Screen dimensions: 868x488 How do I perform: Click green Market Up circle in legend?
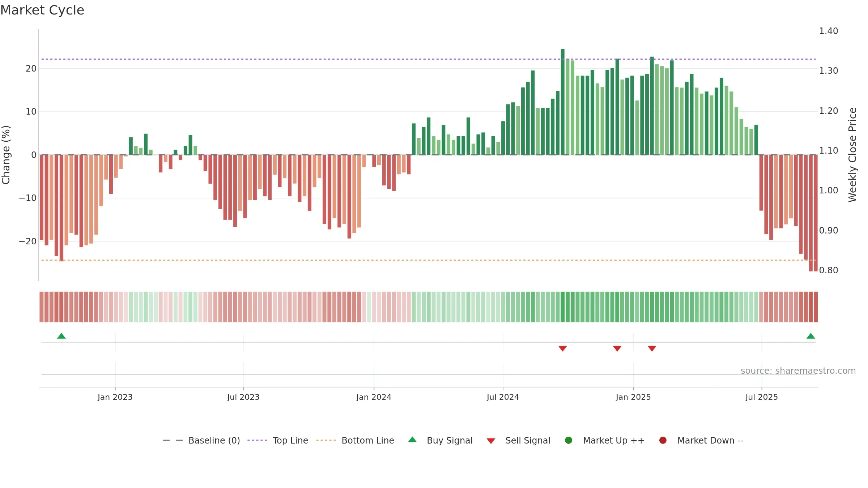pos(569,440)
